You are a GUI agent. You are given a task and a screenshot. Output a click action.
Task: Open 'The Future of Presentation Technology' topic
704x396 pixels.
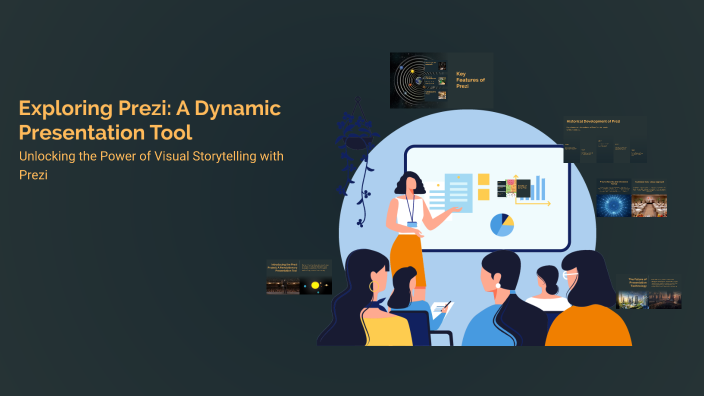[648, 292]
